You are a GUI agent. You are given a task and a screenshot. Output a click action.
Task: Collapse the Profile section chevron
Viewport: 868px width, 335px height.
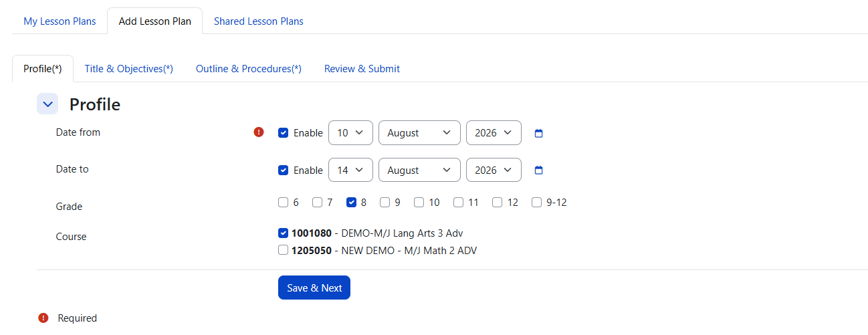47,104
